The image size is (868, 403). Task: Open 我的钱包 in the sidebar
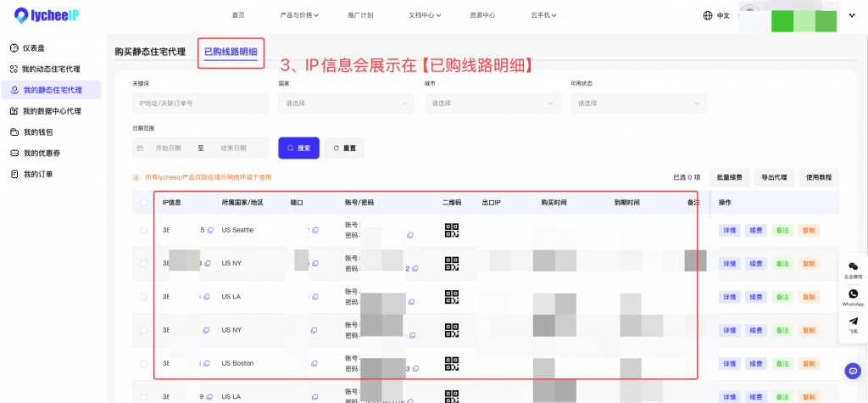(38, 132)
